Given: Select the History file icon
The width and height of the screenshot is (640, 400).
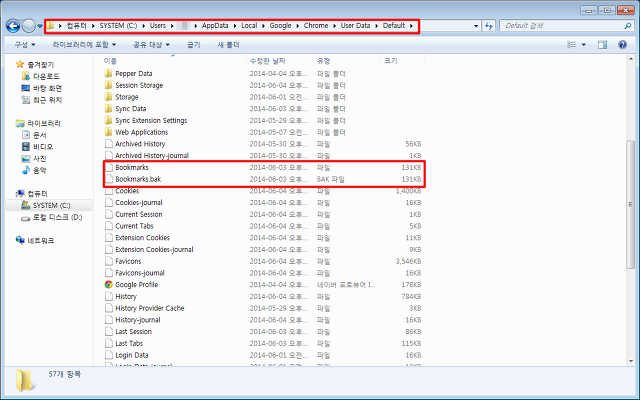Looking at the screenshot, I should tap(109, 296).
